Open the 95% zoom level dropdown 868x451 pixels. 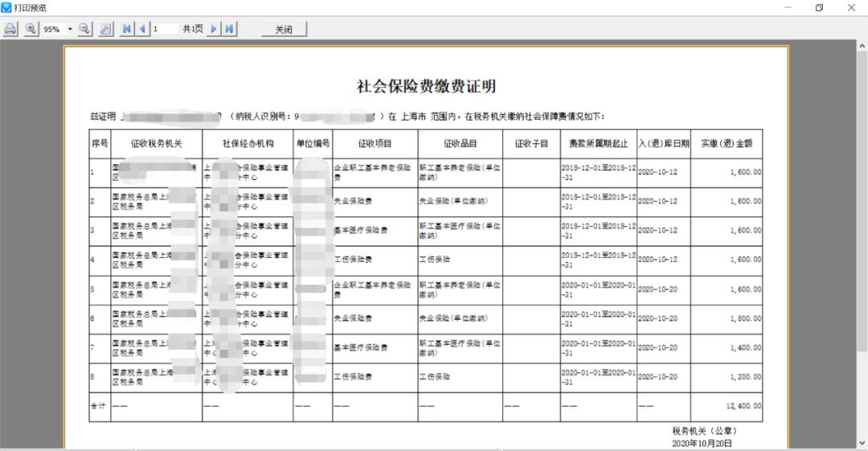tap(70, 29)
